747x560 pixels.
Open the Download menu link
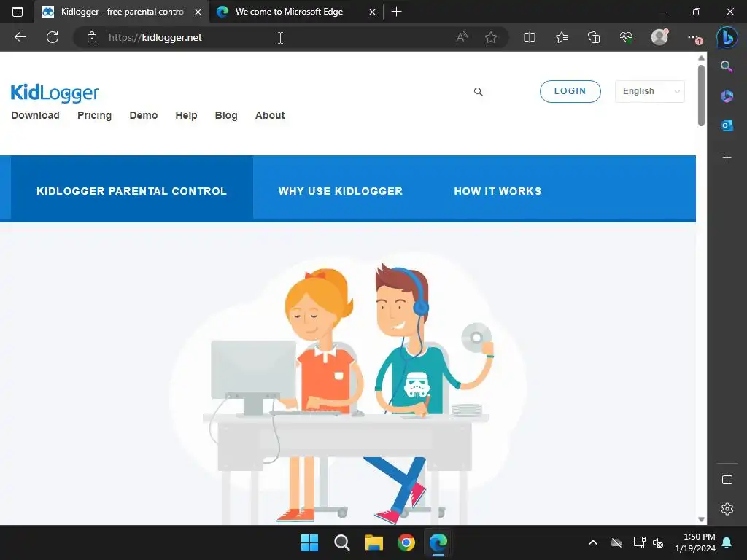35,115
